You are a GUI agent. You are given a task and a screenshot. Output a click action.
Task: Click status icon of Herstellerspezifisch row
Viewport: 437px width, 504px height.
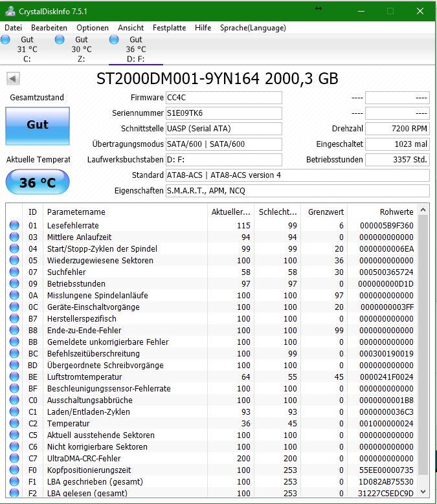click(14, 318)
